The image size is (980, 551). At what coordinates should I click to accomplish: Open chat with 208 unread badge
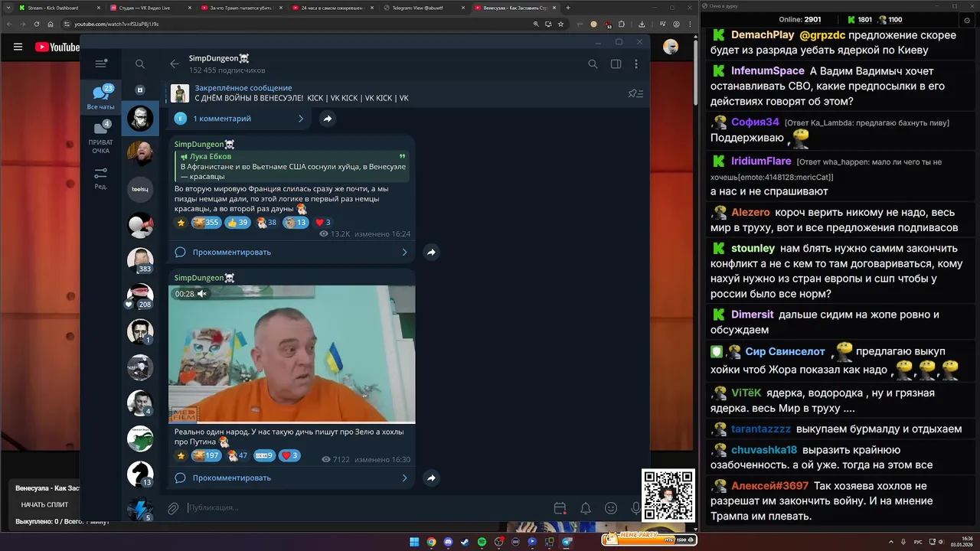pos(140,295)
